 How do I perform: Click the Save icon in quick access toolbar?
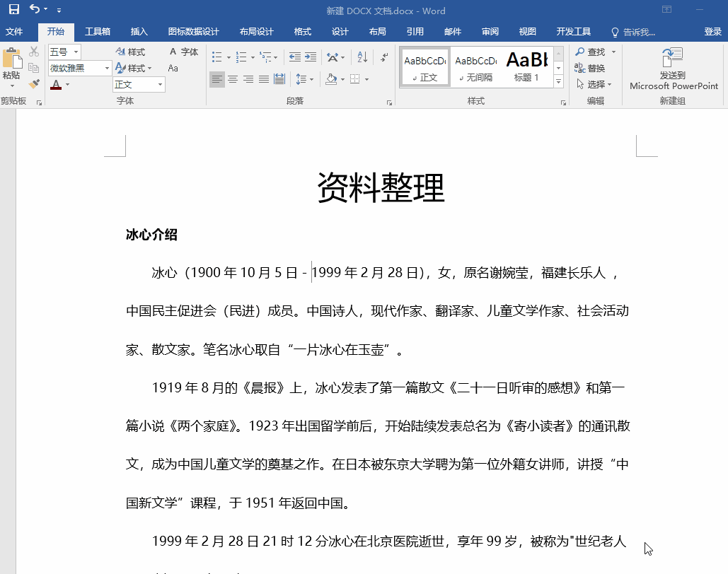point(14,9)
